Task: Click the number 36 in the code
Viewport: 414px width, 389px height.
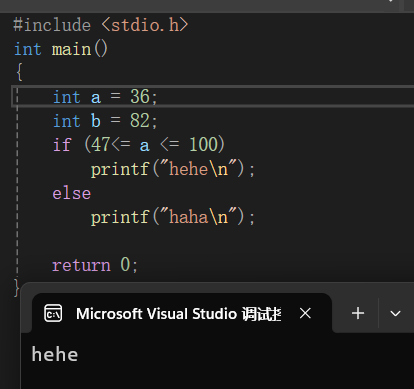Action: [x=140, y=97]
